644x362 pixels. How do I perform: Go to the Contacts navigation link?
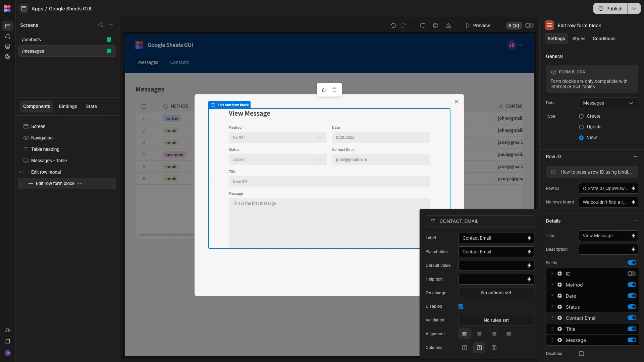[x=179, y=62]
